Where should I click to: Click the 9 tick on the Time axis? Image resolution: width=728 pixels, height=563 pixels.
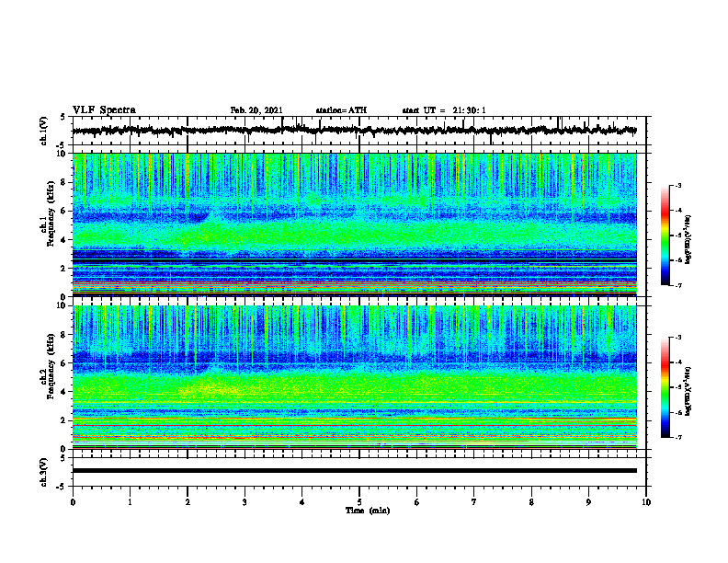click(588, 502)
